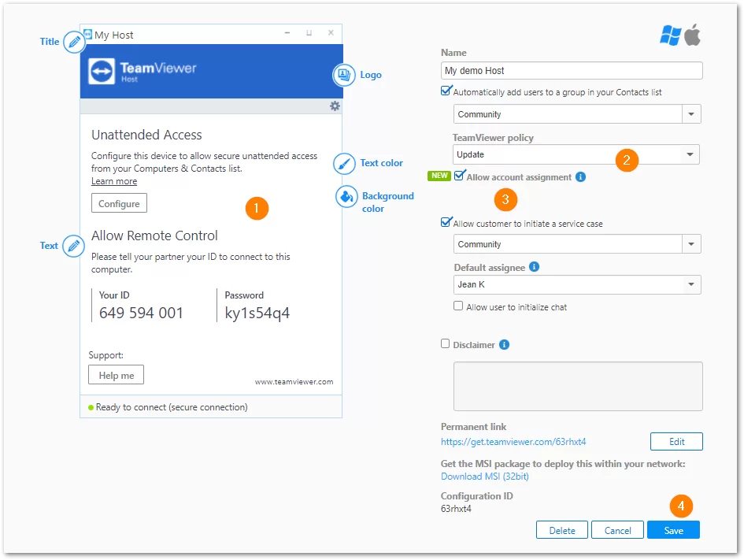Edit the Text via the pencil icon
The width and height of the screenshot is (744, 560).
pyautogui.click(x=75, y=245)
